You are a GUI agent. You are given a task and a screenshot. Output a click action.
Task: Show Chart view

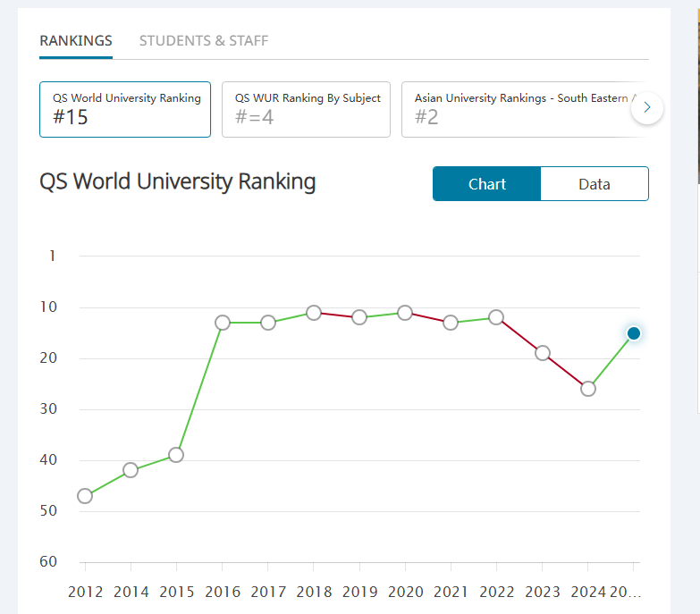tap(486, 184)
